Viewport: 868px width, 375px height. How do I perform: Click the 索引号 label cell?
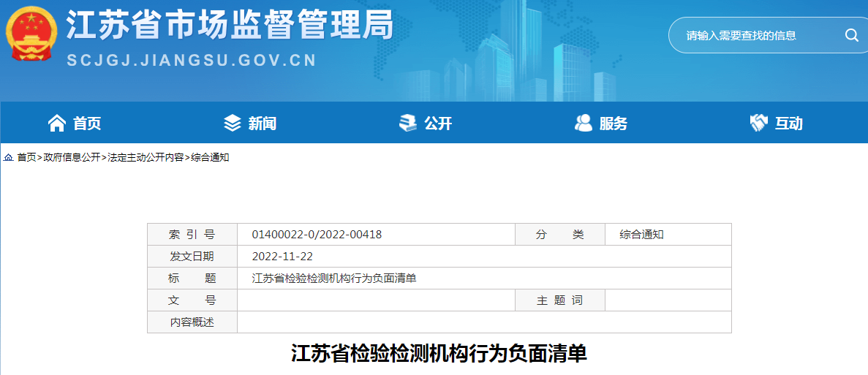192,235
